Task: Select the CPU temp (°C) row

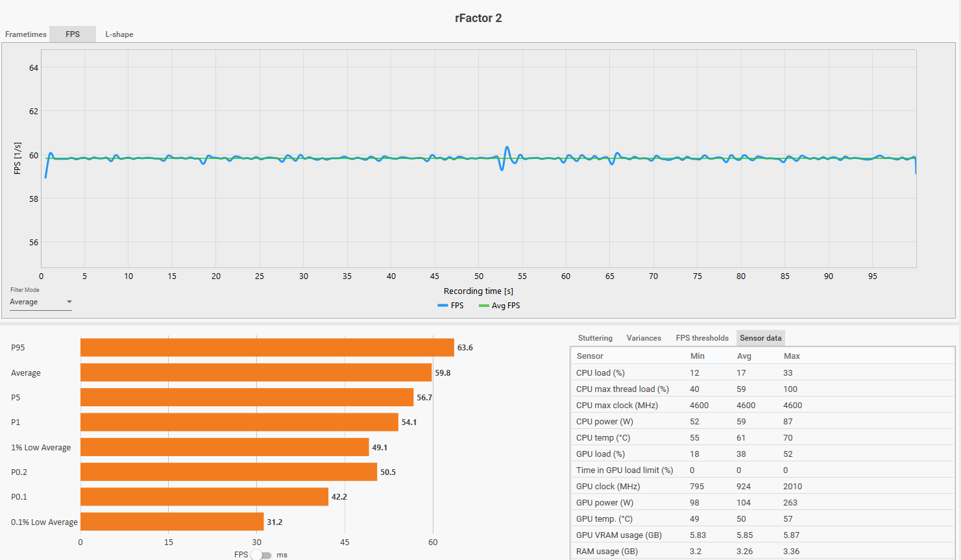Action: (762, 437)
